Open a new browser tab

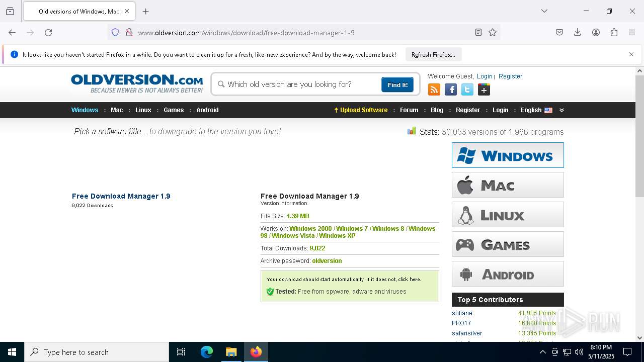click(x=146, y=11)
